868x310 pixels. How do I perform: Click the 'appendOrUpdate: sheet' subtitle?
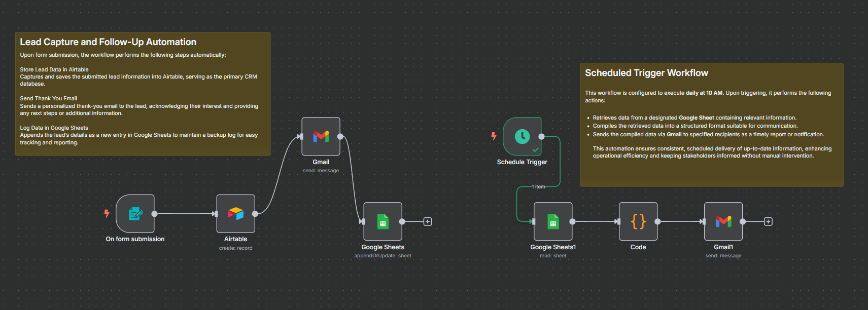click(383, 256)
